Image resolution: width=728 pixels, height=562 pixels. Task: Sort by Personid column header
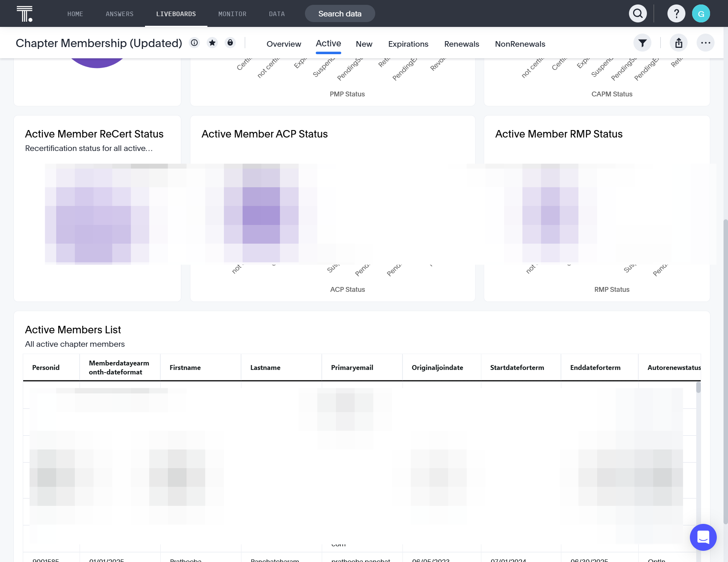point(52,367)
